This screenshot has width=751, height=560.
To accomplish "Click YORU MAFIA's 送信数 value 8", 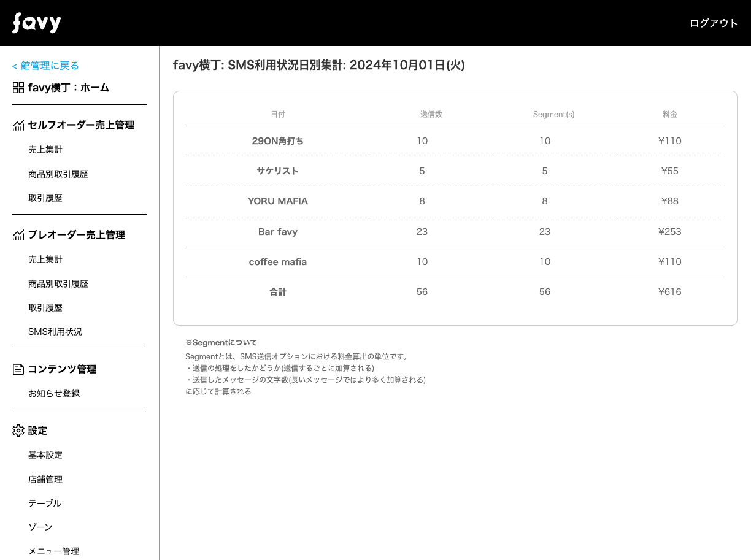I will (x=422, y=201).
